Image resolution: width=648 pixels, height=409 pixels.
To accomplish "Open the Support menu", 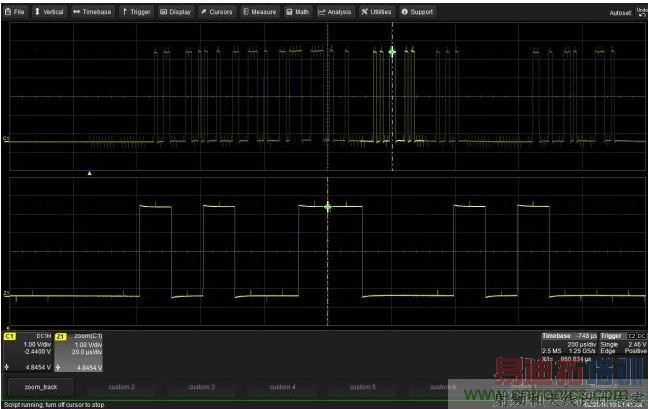I will point(418,12).
